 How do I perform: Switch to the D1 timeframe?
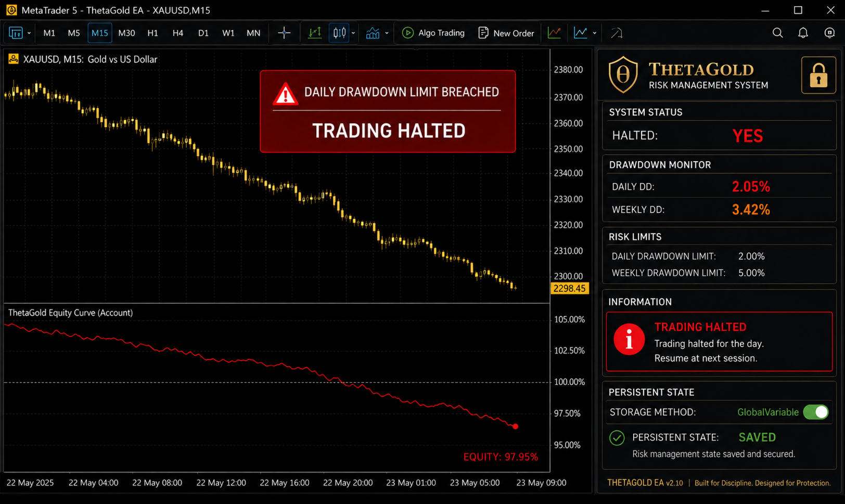203,33
